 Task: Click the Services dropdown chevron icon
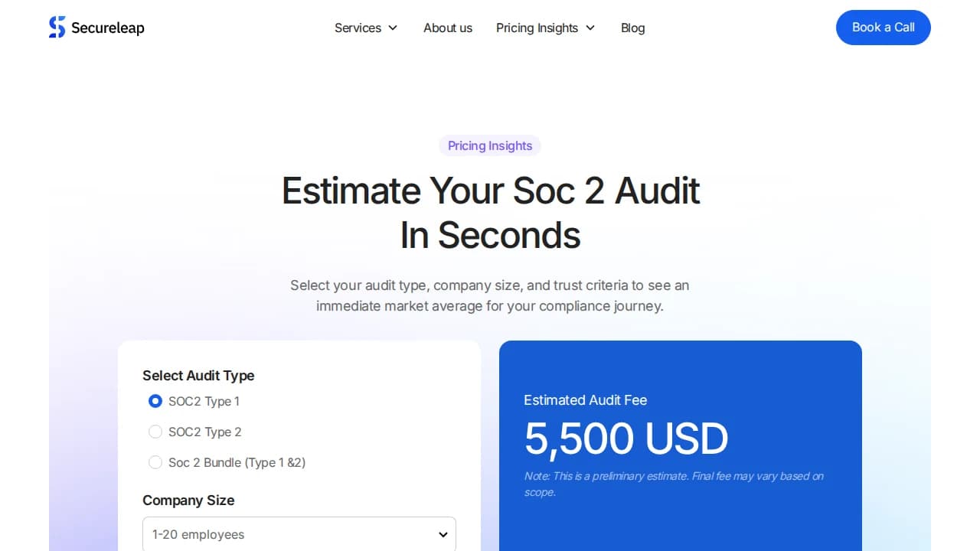tap(392, 28)
